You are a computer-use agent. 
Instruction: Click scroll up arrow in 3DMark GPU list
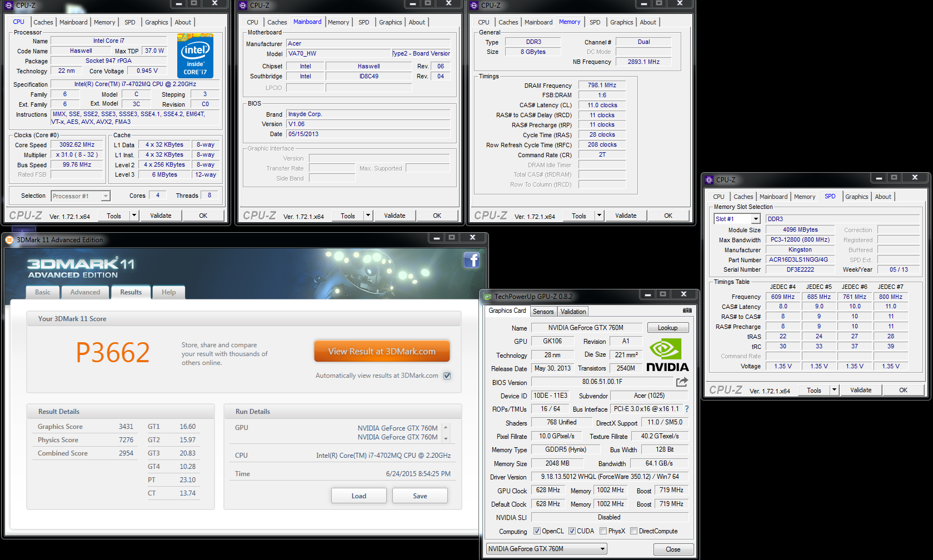pos(446,428)
